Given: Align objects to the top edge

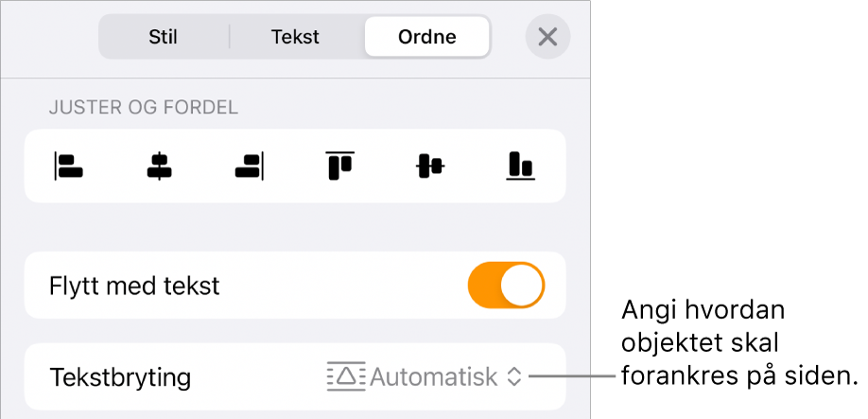Looking at the screenshot, I should coord(339,166).
